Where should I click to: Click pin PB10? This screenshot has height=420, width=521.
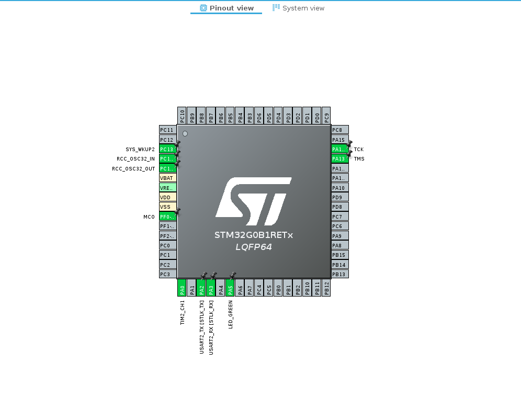[307, 288]
